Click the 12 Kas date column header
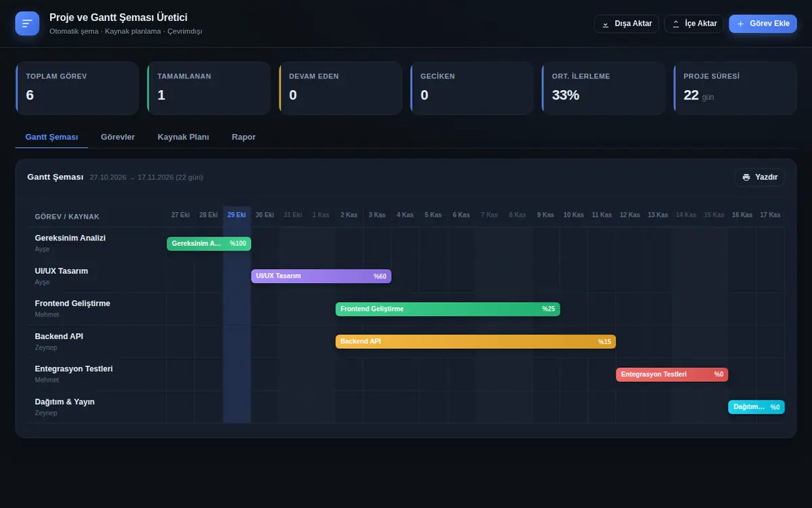 pyautogui.click(x=630, y=215)
